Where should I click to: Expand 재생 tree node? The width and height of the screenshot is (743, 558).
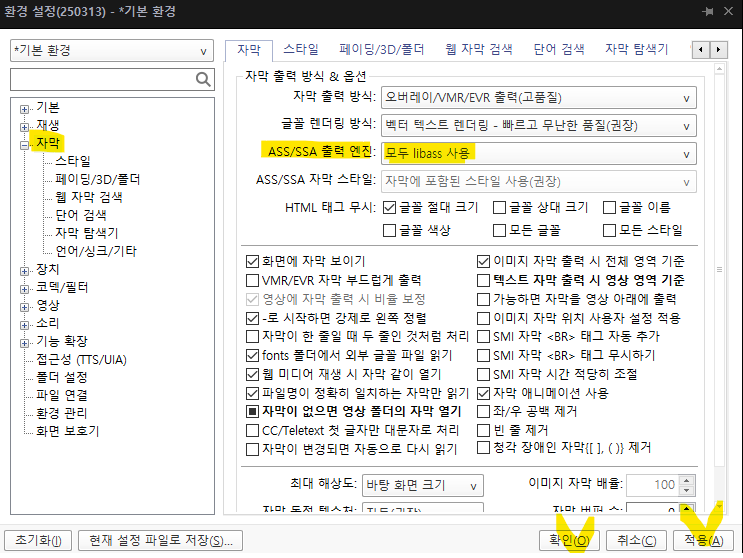24,127
